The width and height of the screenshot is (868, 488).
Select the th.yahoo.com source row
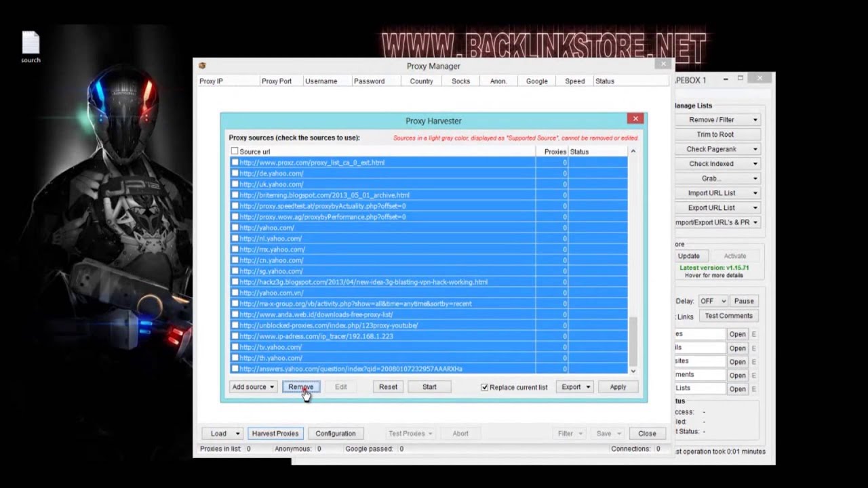pyautogui.click(x=429, y=358)
